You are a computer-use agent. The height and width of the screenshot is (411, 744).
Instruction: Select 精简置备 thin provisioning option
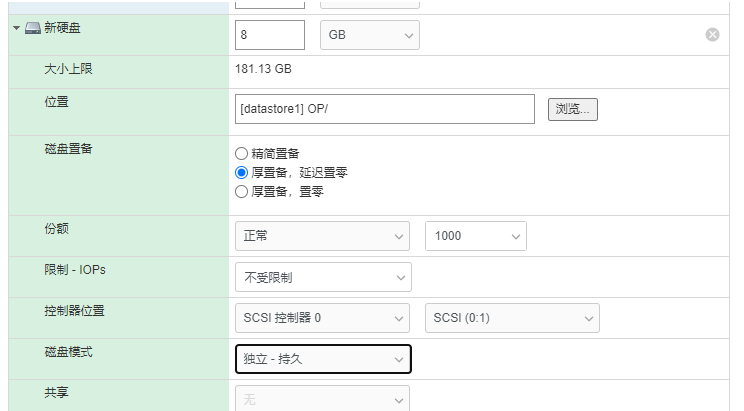pos(242,154)
